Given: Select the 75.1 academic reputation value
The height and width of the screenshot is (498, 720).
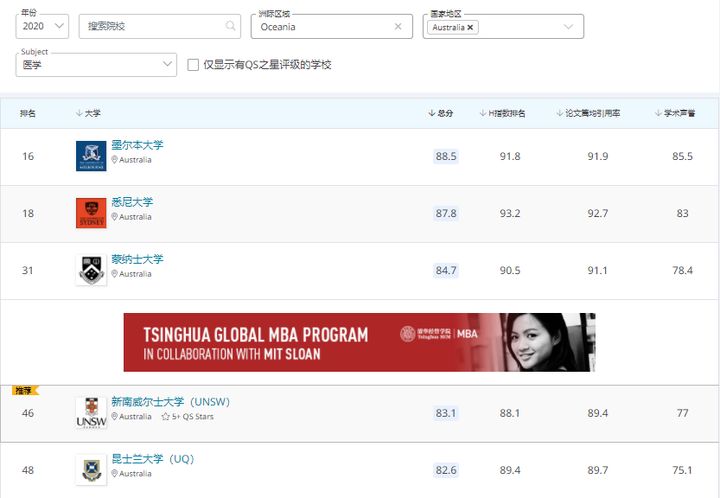Looking at the screenshot, I should coord(682,470).
